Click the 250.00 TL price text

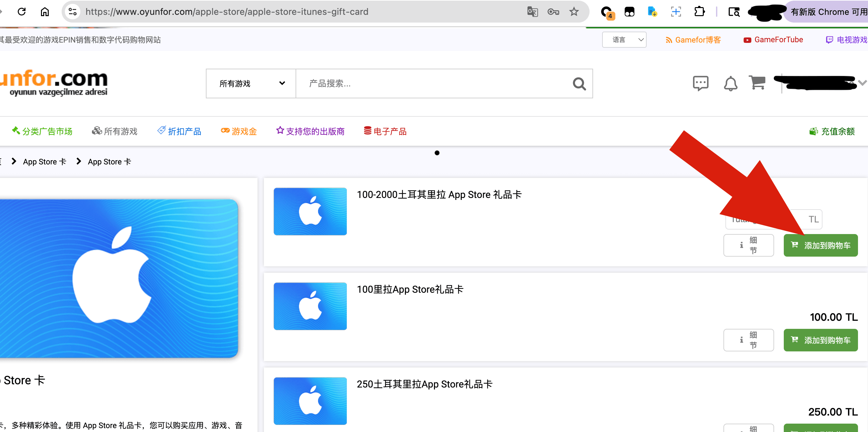[x=833, y=411]
